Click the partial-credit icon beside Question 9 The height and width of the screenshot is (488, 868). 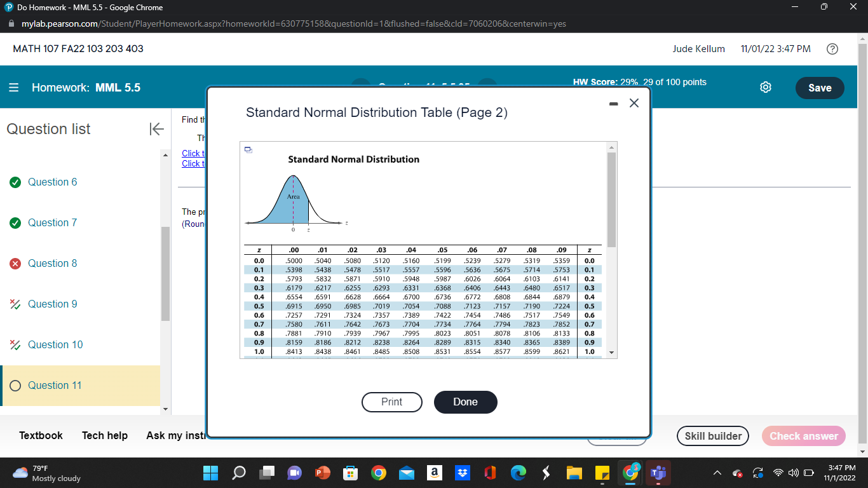(x=15, y=304)
